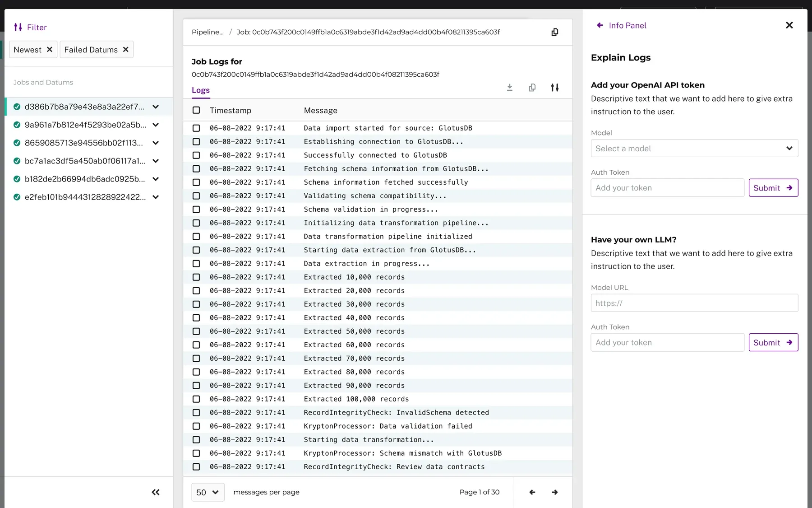Toggle the select-all logs checkbox
This screenshot has height=508, width=812.
196,110
